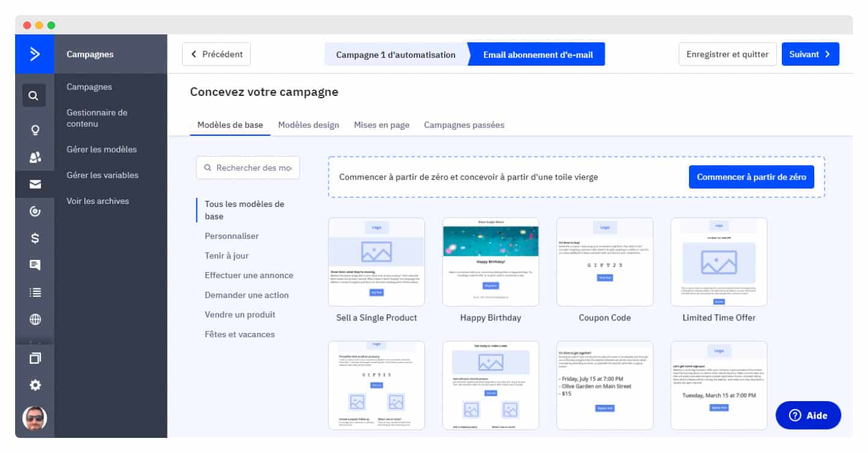Image resolution: width=868 pixels, height=453 pixels.
Task: Open the globe site icon
Action: (35, 320)
